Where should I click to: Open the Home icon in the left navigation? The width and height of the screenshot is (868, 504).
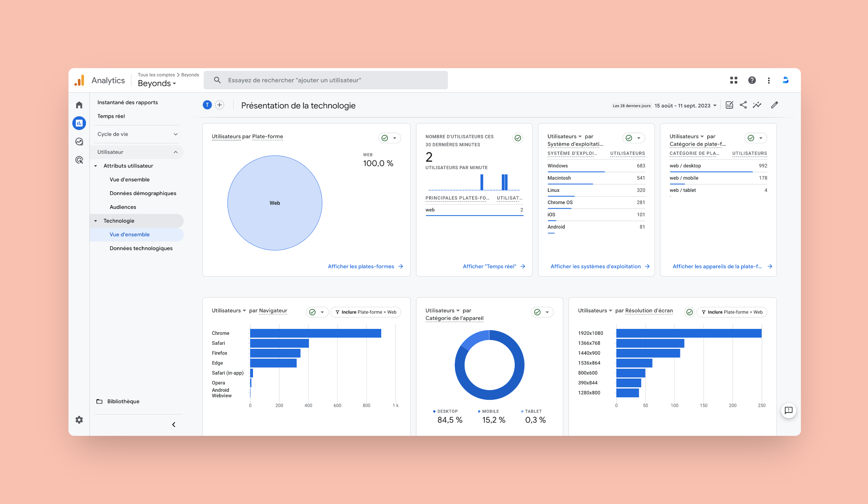[79, 105]
